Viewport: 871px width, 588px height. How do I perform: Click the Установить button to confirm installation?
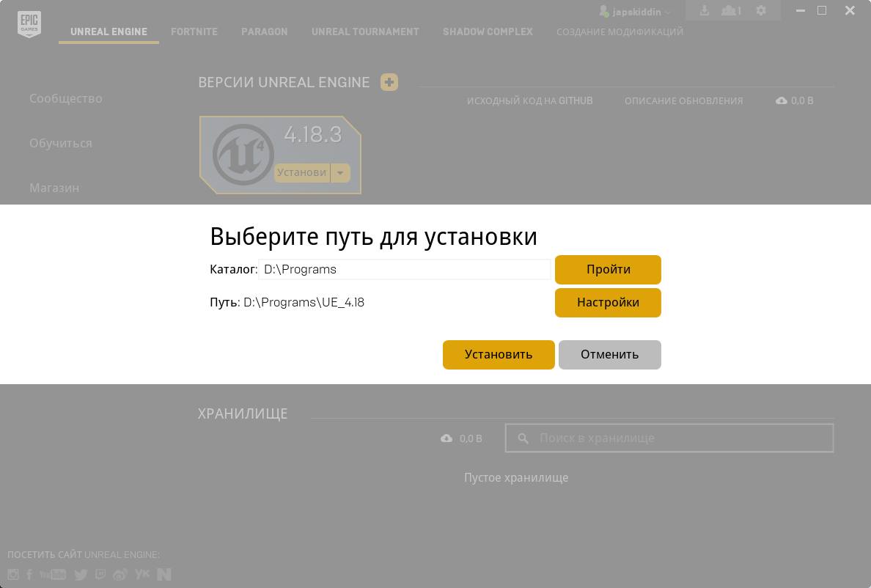tap(499, 354)
